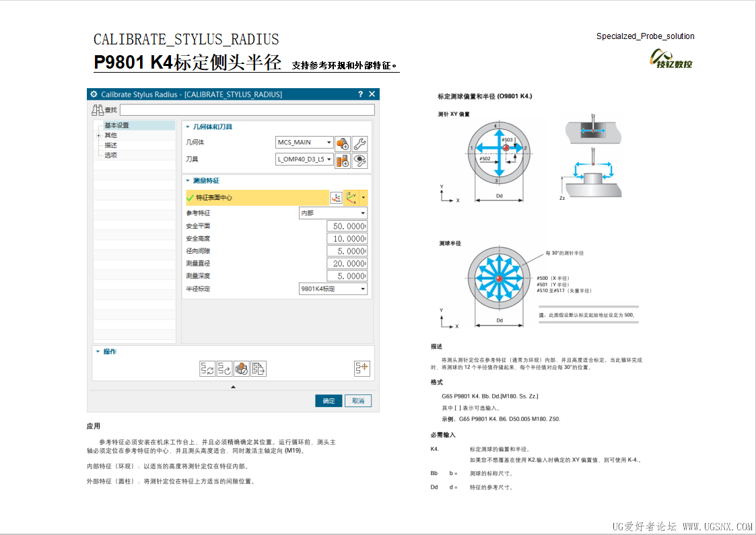Click the black collapse arrow below 操作
Screen dimensions: 756x535
tap(234, 387)
